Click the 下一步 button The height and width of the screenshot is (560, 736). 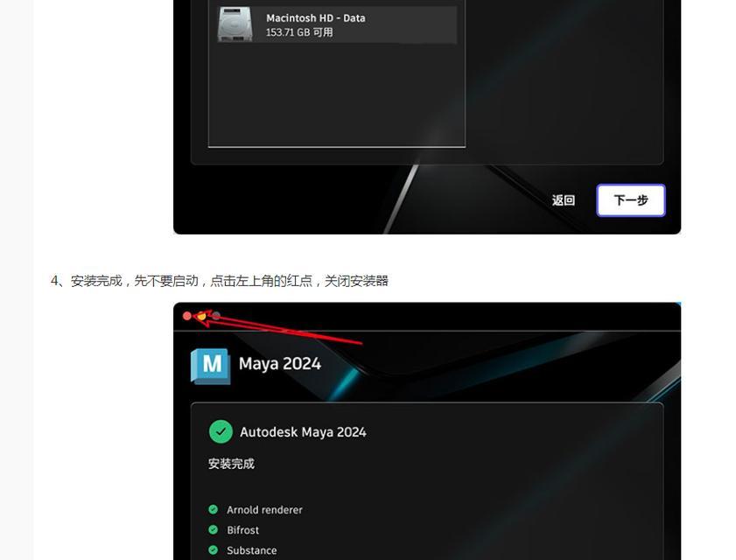(631, 200)
